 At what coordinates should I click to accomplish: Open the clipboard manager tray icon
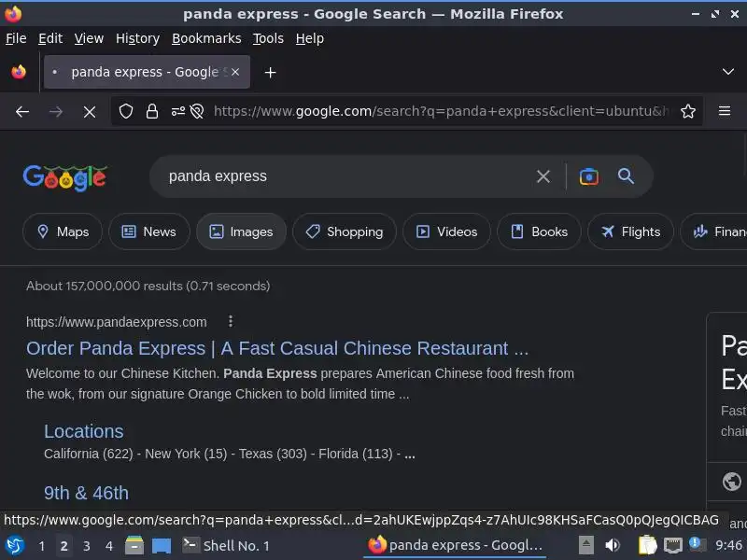(x=647, y=545)
